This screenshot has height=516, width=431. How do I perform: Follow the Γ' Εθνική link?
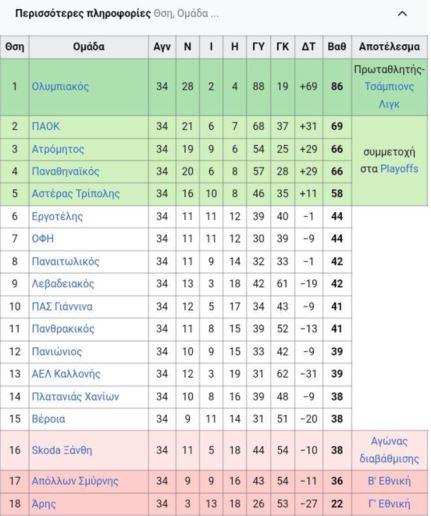click(389, 504)
